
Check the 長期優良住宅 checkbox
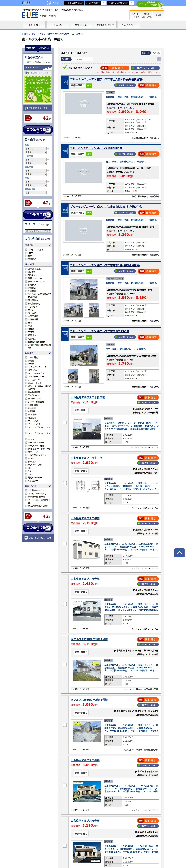pyautogui.click(x=26, y=304)
